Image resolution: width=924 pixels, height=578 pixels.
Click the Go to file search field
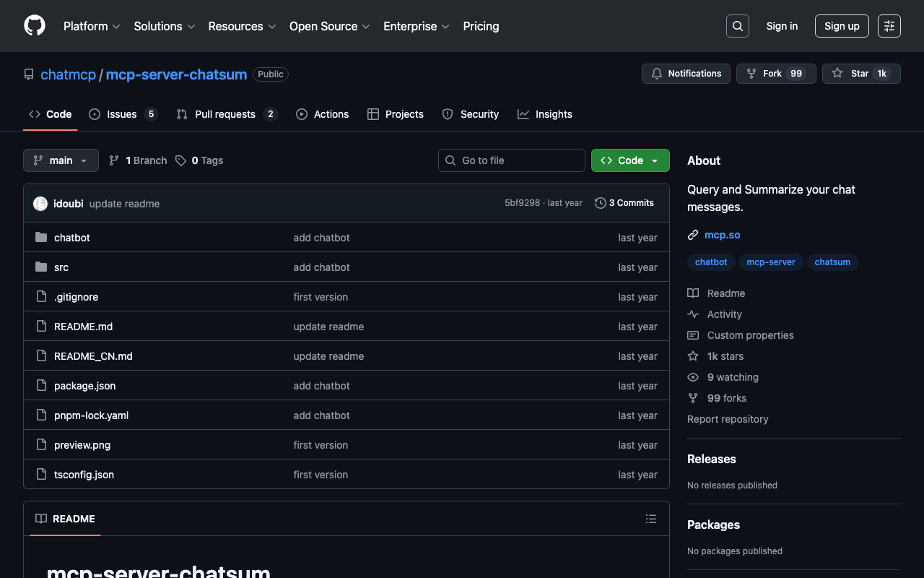512,160
